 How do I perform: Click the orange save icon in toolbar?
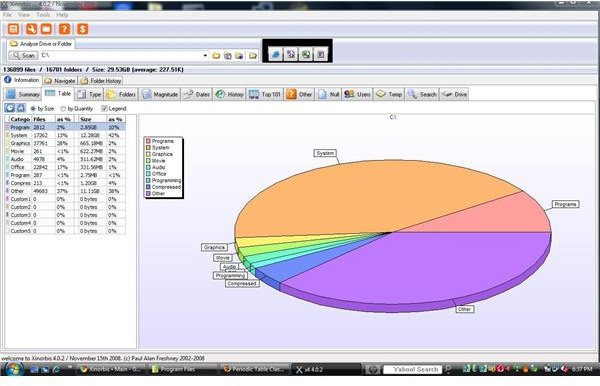(x=13, y=29)
